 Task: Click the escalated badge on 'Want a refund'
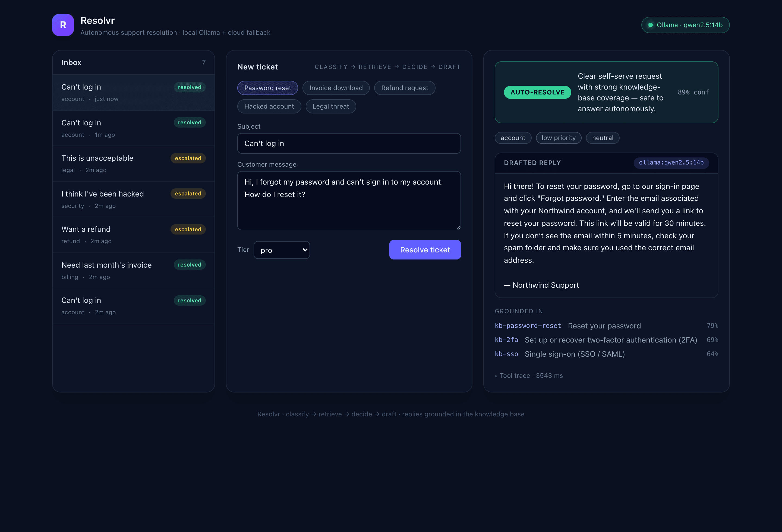tap(188, 229)
